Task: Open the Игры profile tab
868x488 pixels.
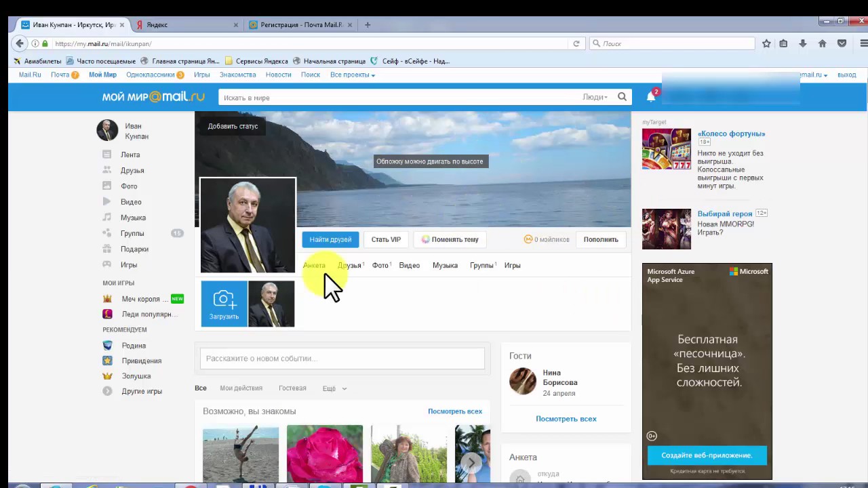Action: (512, 265)
